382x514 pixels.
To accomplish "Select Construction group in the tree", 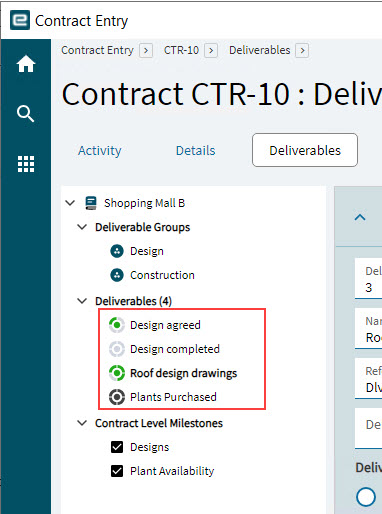I will 162,275.
